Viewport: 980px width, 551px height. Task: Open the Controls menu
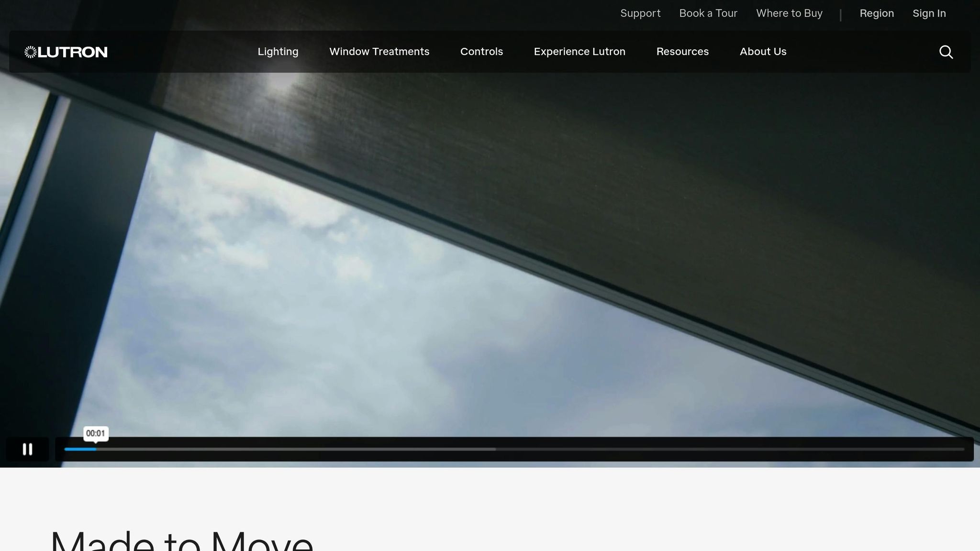(x=481, y=52)
